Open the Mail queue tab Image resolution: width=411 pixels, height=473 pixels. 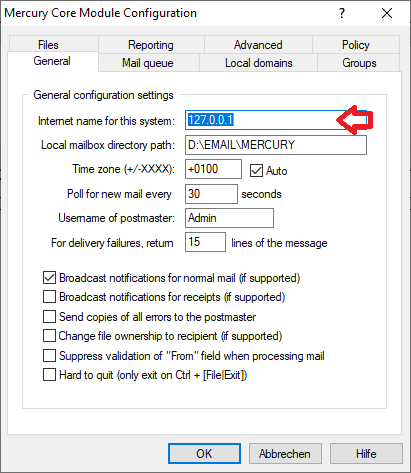point(148,63)
